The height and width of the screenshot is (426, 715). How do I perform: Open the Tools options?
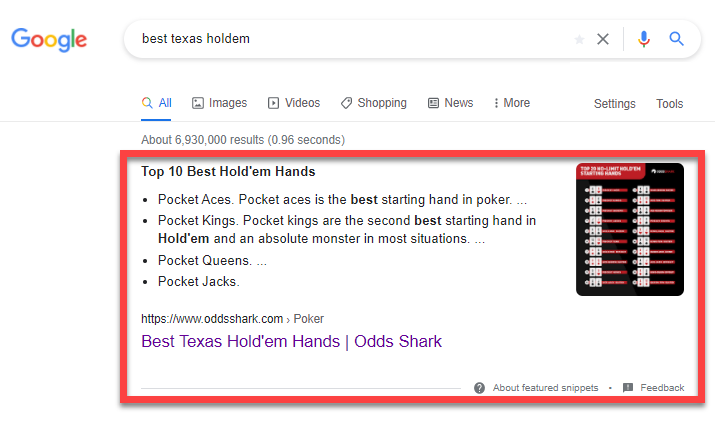(669, 104)
